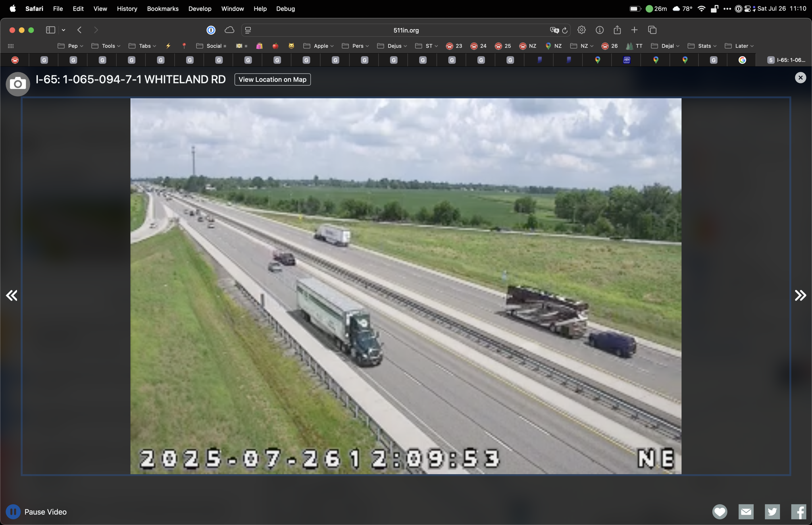Screen dimensions: 812x525
Task: Add camera to favorites heart icon
Action: coord(720,512)
